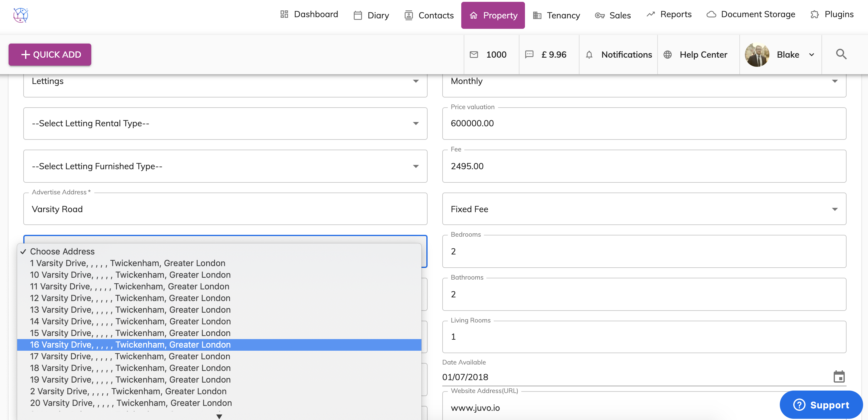Click the email envelope count icon
The width and height of the screenshot is (868, 420).
[x=474, y=55]
